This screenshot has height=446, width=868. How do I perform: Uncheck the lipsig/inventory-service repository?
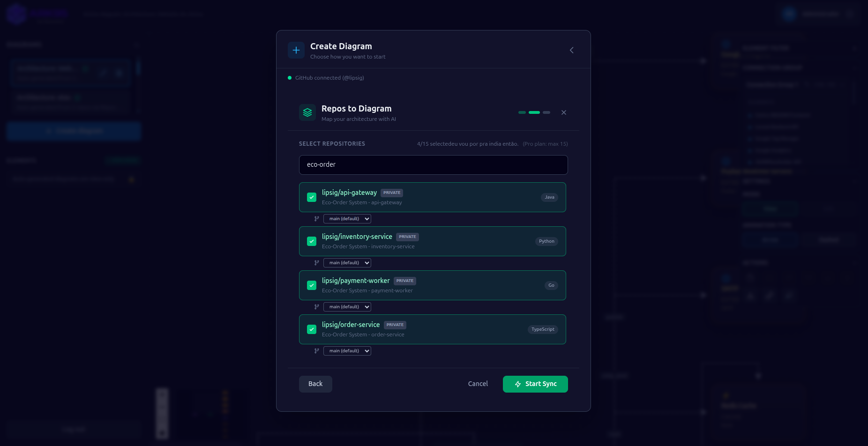(x=311, y=241)
